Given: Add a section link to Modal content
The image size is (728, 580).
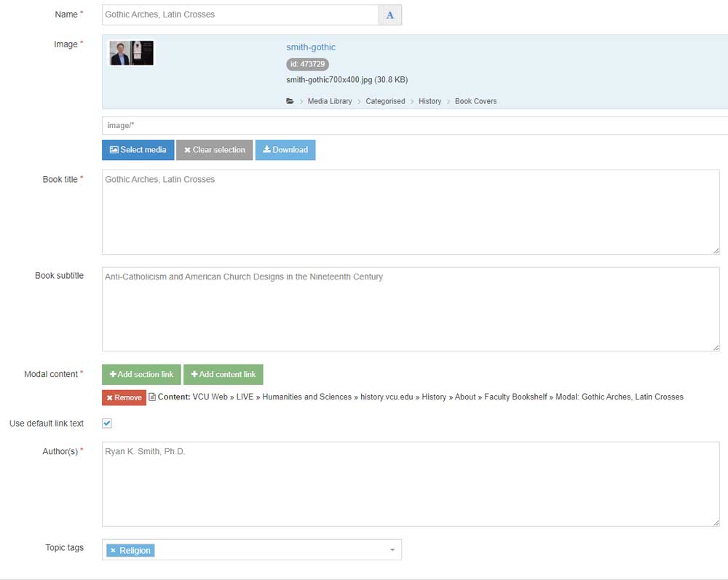Looking at the screenshot, I should point(141,374).
